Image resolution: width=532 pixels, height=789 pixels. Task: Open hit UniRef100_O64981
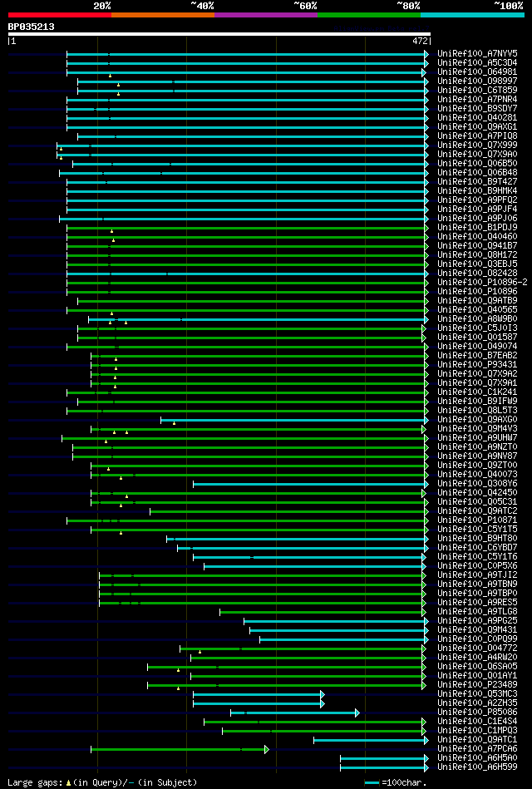[x=477, y=72]
